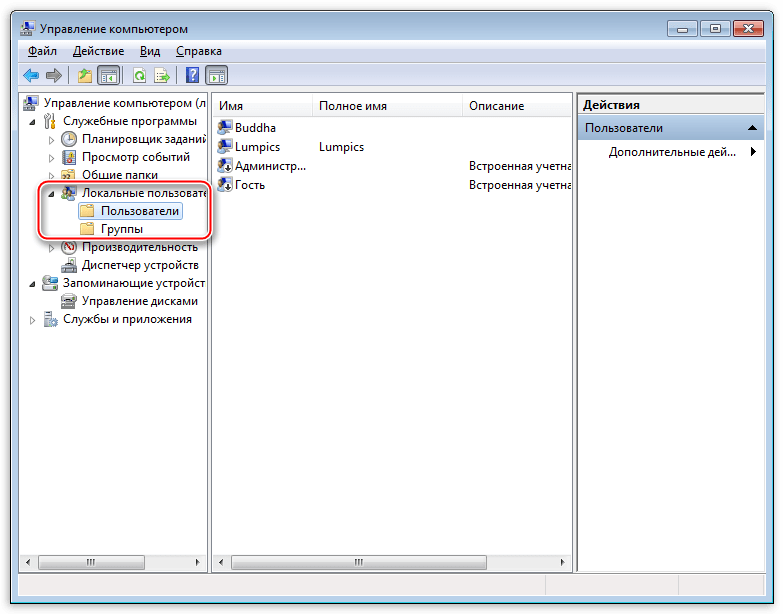Viewport: 784px width, 614px height.
Task: Click the root Управление компьютером icon
Action: pos(30,102)
